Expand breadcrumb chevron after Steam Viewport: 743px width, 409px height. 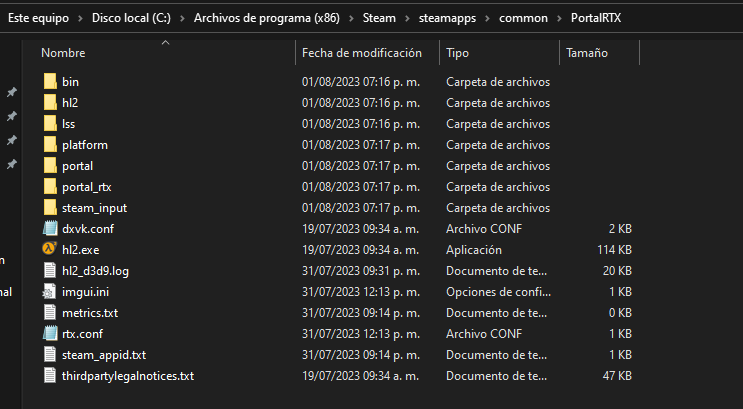tap(407, 18)
